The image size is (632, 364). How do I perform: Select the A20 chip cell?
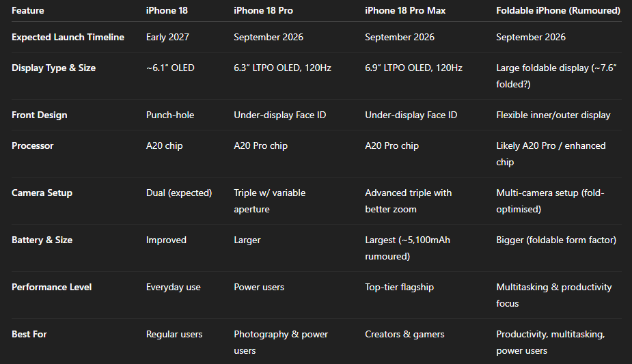point(165,146)
